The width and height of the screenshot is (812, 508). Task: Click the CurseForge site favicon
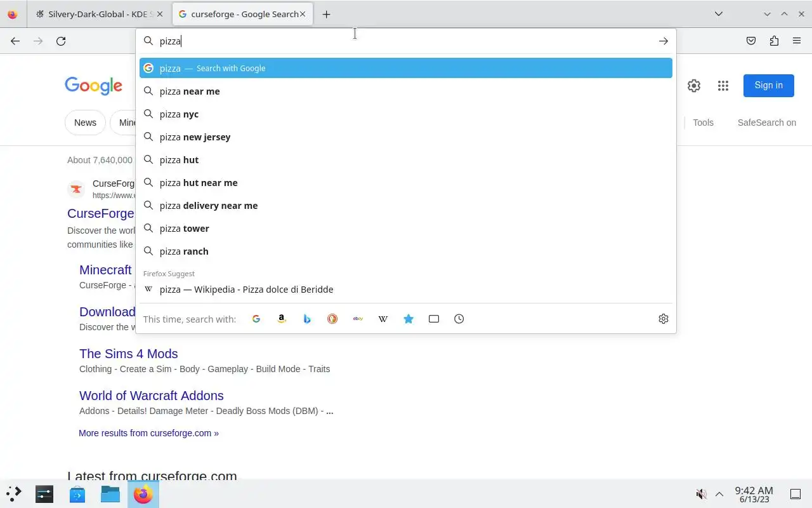[x=76, y=189]
